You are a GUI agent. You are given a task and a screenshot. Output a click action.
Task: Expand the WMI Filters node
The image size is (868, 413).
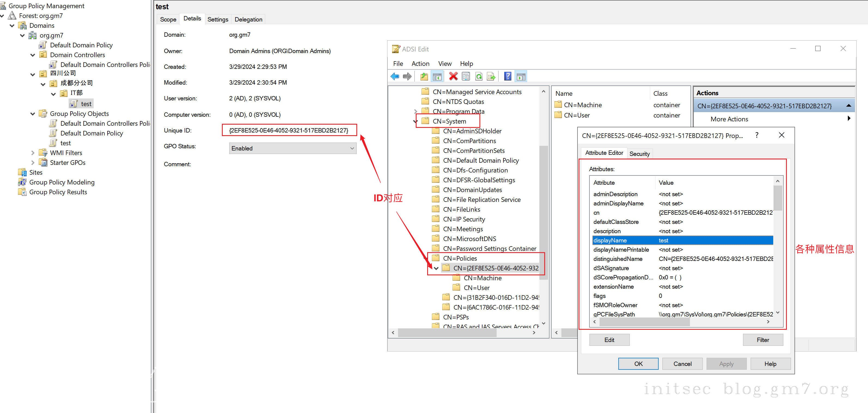33,153
